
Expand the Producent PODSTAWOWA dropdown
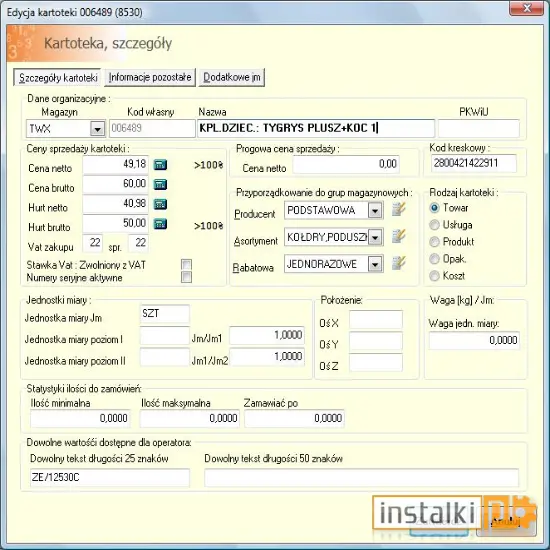point(375,210)
